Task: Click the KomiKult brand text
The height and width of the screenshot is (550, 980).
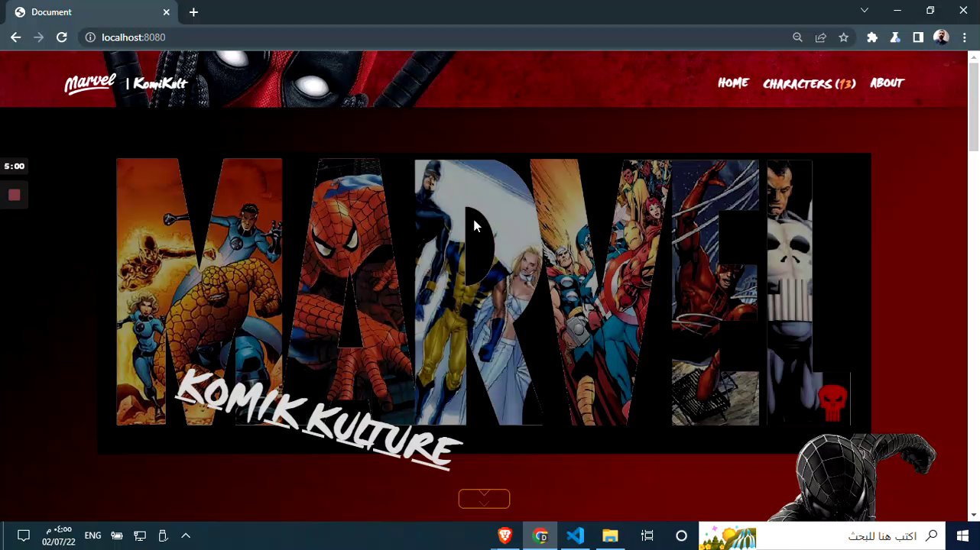Action: pos(161,83)
